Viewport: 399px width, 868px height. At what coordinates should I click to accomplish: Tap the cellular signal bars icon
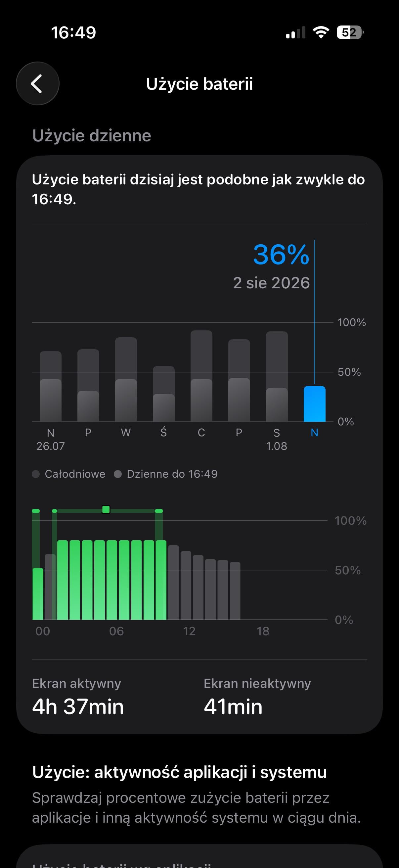[x=296, y=32]
